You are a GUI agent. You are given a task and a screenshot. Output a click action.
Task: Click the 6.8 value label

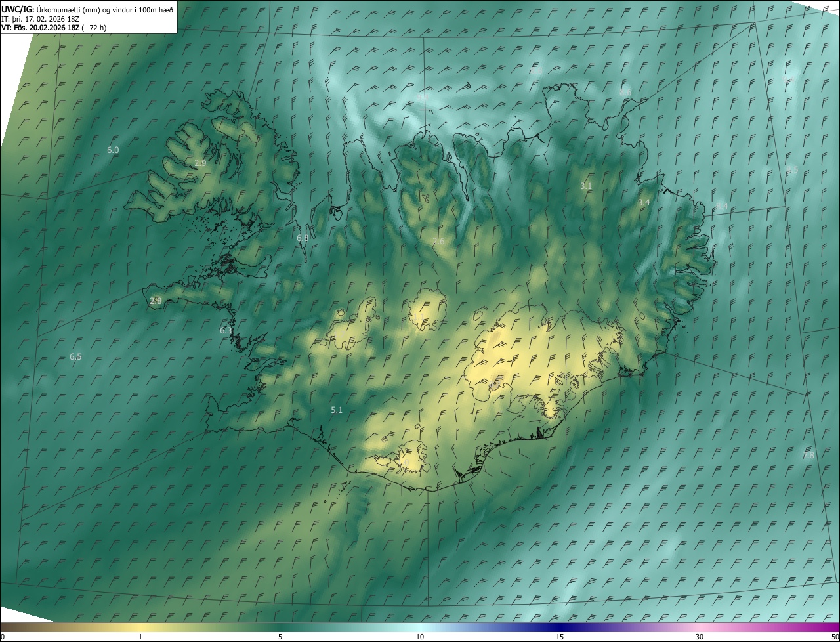click(303, 238)
